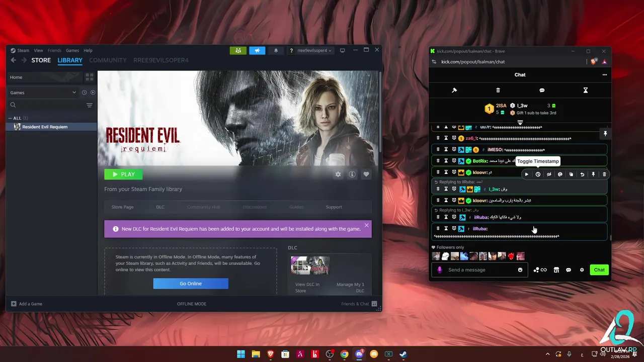This screenshot has height=362, width=644.
Task: Click the purple microphone icon in chat input
Action: (439, 270)
